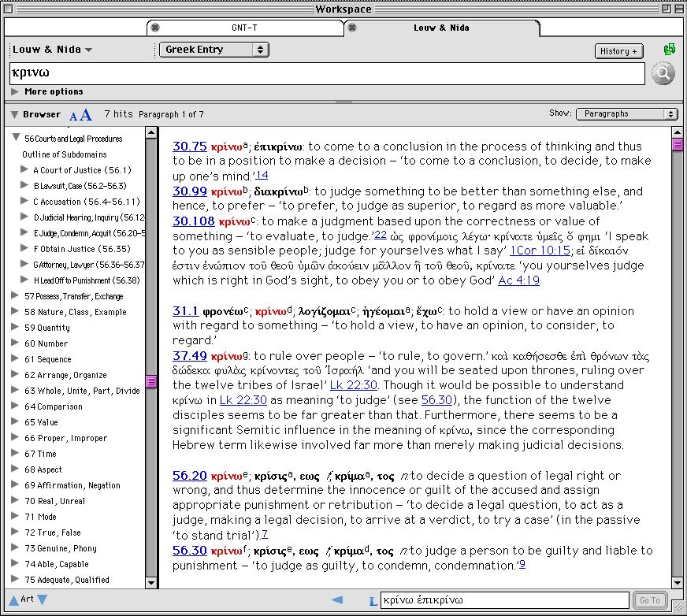Open entry link 30.99
Image resolution: width=687 pixels, height=616 pixels.
[x=189, y=191]
